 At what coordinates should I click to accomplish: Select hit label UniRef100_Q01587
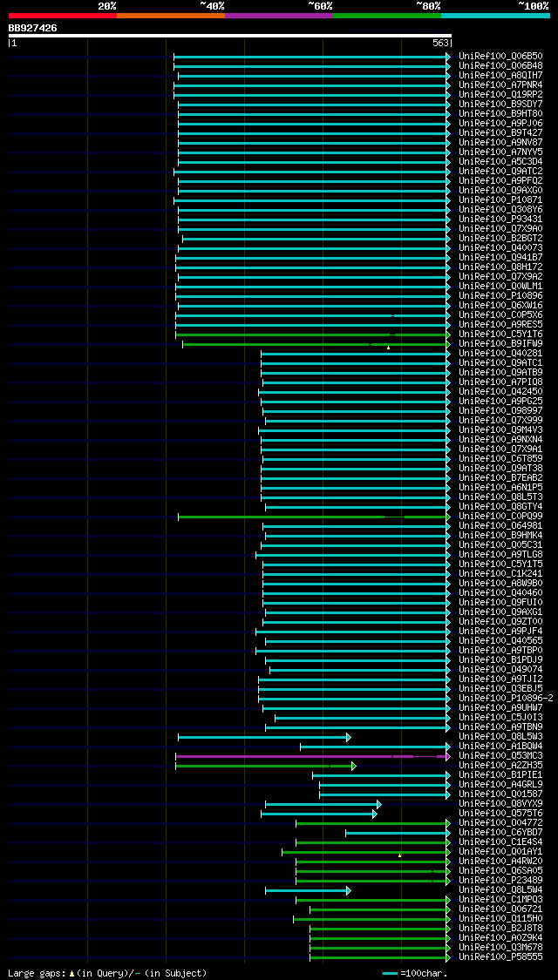point(500,795)
